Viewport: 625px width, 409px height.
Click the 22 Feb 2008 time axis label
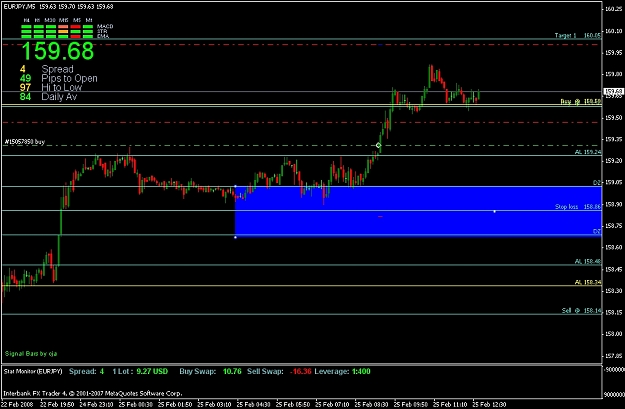click(16, 404)
